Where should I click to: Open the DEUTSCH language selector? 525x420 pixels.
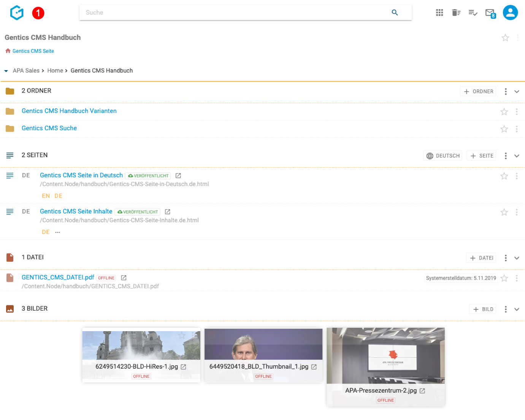pos(443,156)
